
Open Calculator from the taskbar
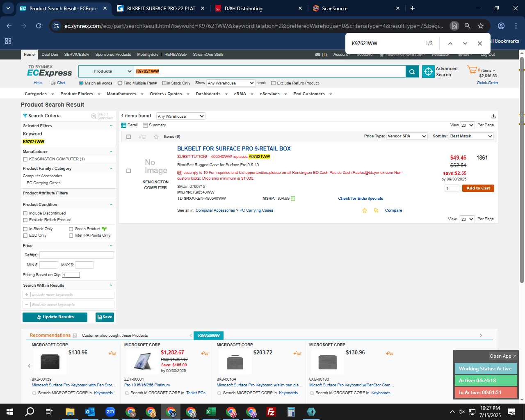click(291, 412)
